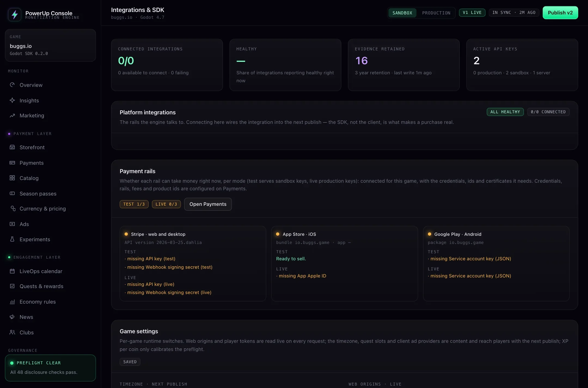
Task: Click the Publish v2 button
Action: [x=560, y=13]
